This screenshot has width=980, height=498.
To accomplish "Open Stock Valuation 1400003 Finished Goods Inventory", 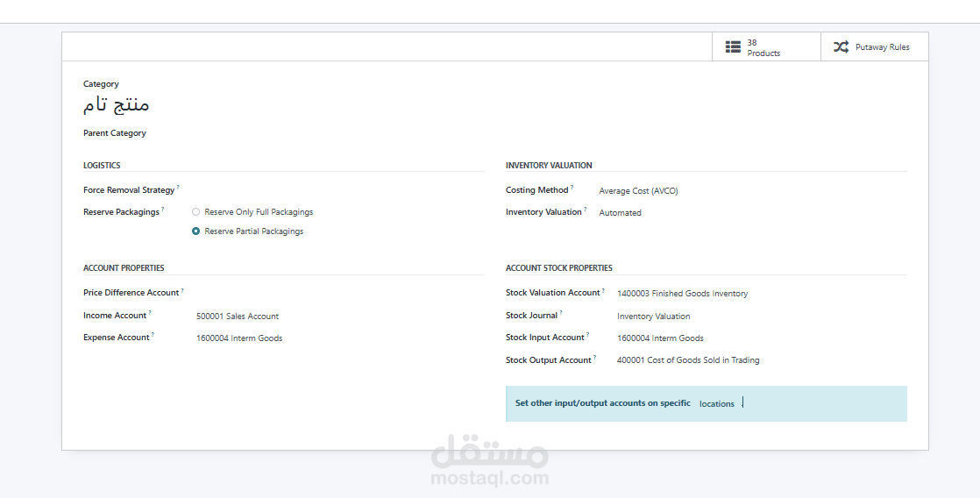I will tap(683, 294).
